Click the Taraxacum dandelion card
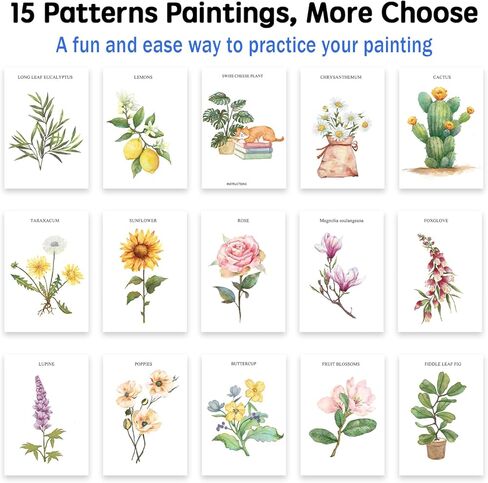The height and width of the screenshot is (483, 488). pos(46,271)
